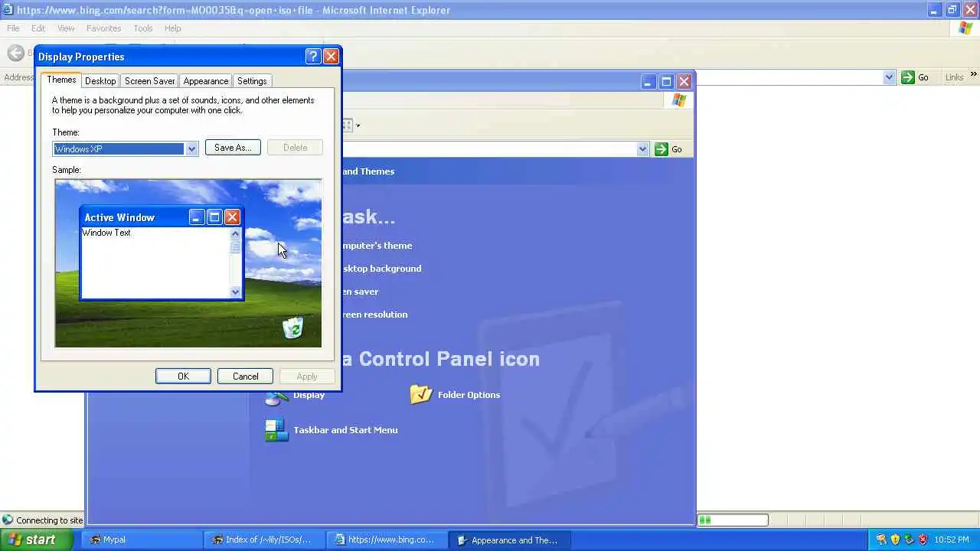Switch to the Desktop tab

point(100,81)
